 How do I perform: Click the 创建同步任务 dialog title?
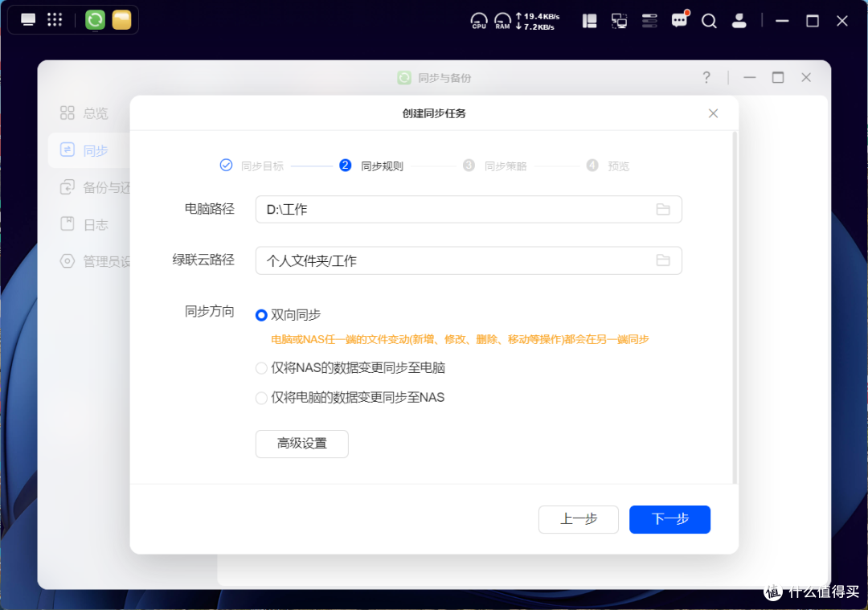click(x=434, y=113)
